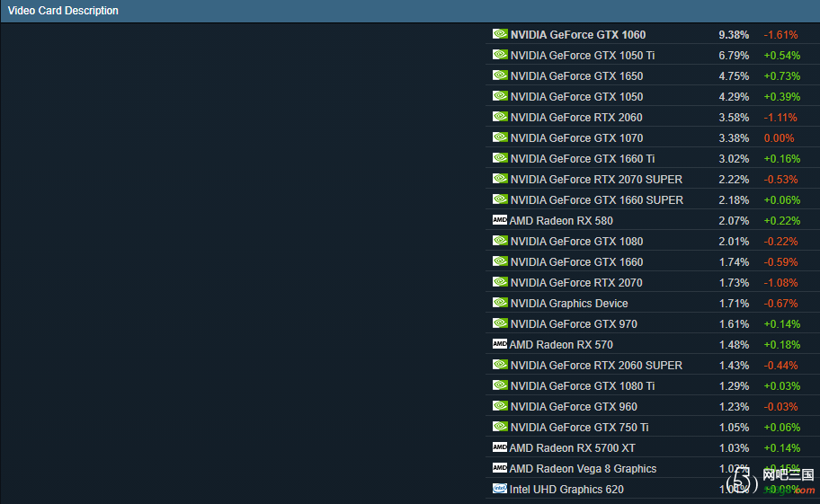
Task: Click the AMD logo beside Radeon Vega 8 Graphics
Action: point(499,468)
